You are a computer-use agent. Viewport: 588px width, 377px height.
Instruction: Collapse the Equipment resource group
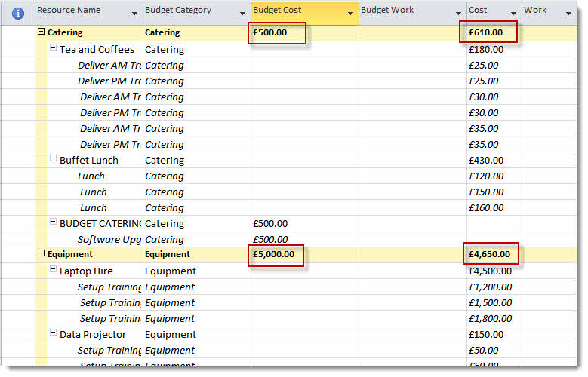pos(41,255)
